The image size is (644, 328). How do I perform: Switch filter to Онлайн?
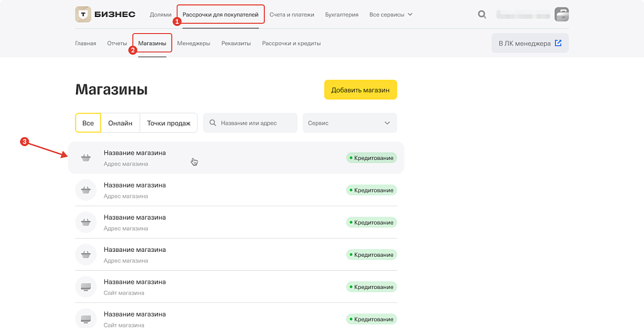(x=120, y=123)
